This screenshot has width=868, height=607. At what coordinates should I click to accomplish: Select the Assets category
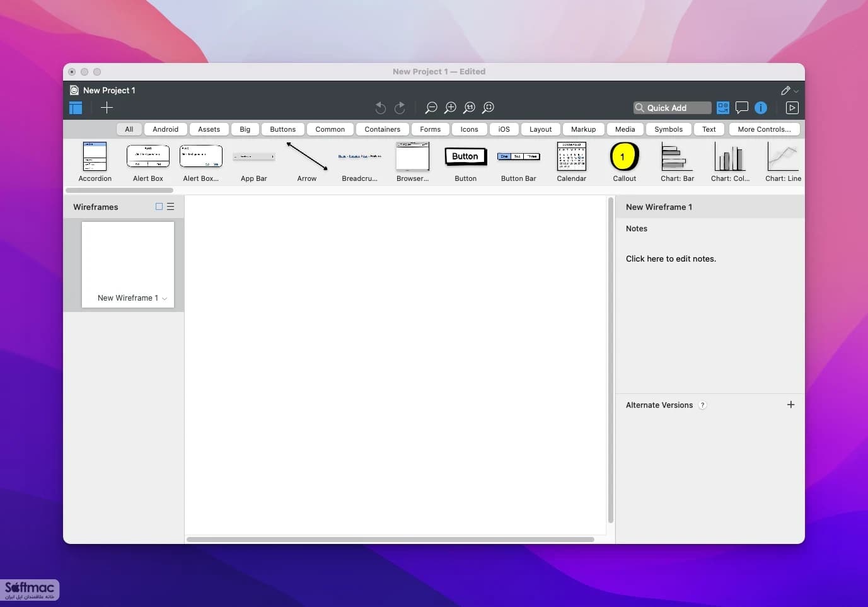(x=209, y=129)
